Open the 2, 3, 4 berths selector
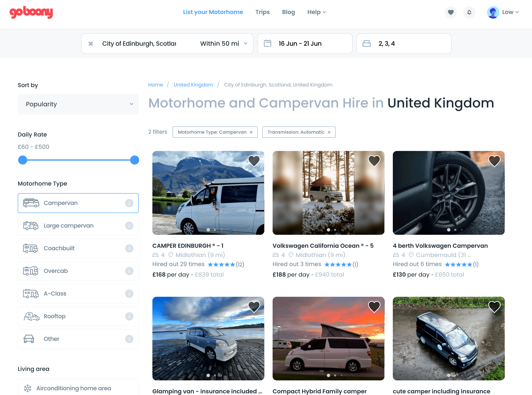 [x=404, y=43]
